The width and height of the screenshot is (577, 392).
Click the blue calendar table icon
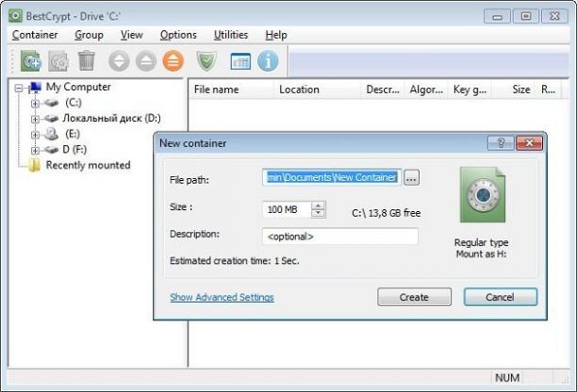pos(240,61)
